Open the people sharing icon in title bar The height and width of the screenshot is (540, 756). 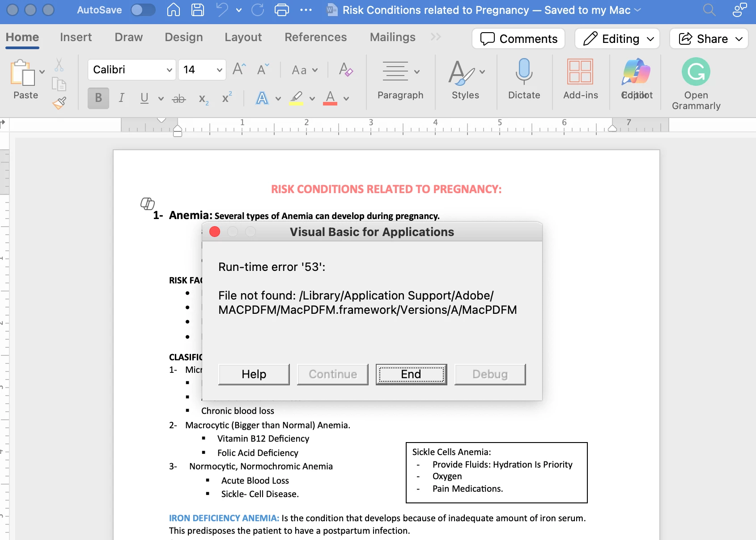(739, 10)
